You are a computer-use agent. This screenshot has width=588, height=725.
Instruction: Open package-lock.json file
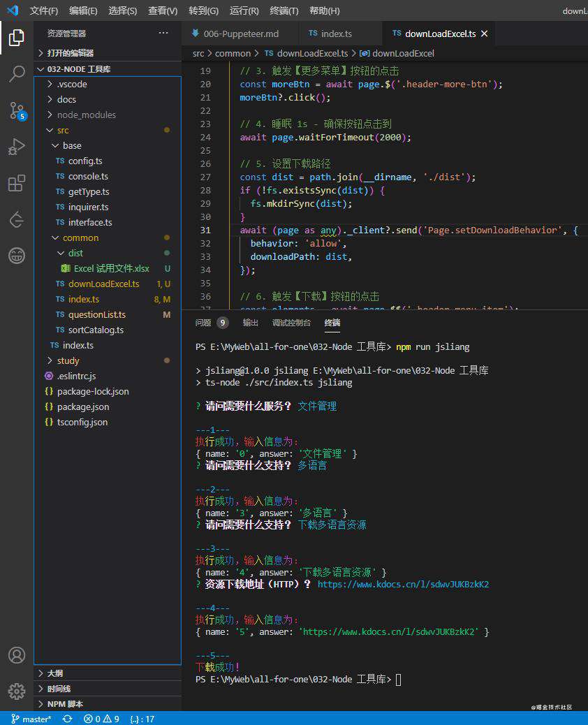click(x=108, y=391)
